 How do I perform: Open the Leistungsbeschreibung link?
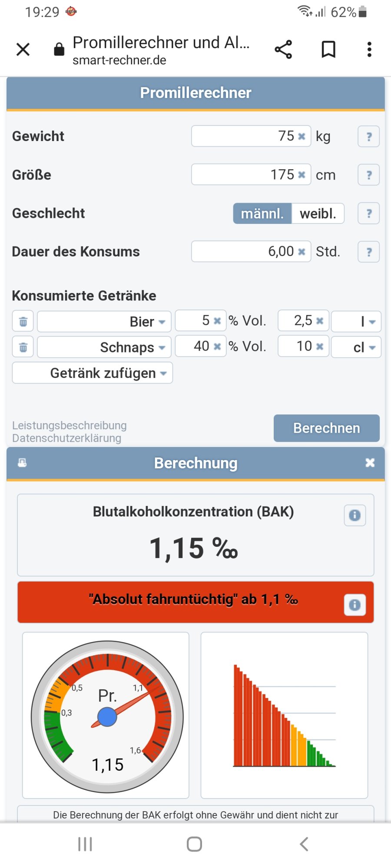point(70,425)
